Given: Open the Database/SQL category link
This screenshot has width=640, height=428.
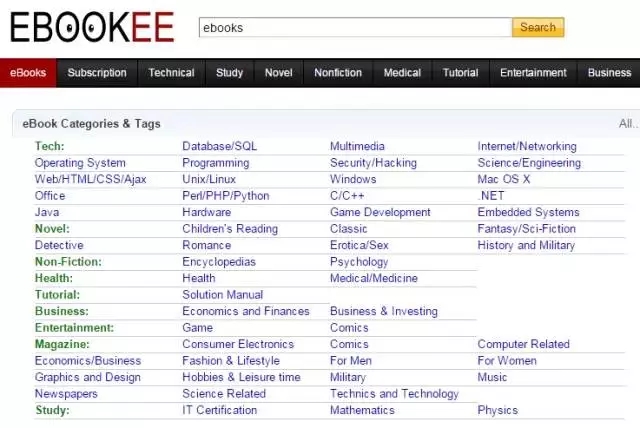Looking at the screenshot, I should pyautogui.click(x=220, y=146).
